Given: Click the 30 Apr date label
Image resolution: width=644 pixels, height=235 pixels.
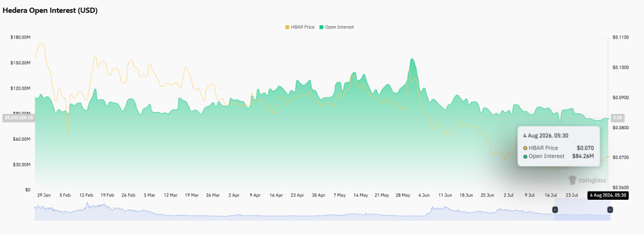Looking at the screenshot, I should [319, 195].
